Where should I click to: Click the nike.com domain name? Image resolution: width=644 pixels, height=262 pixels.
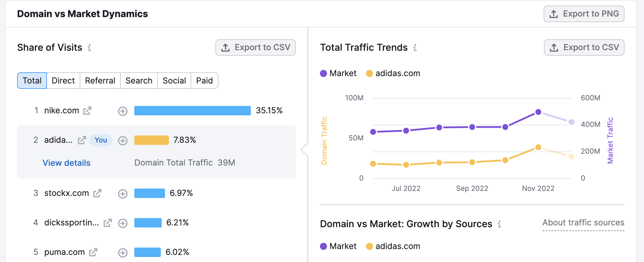[62, 111]
